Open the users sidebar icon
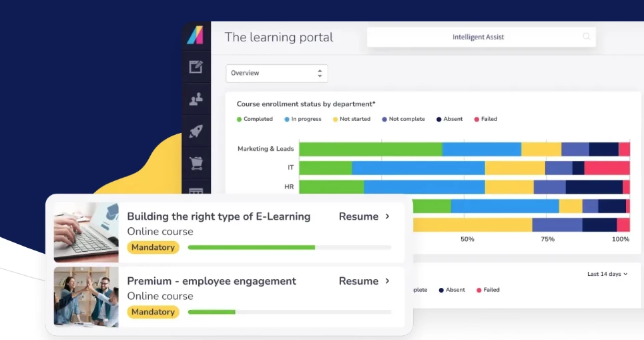This screenshot has width=644, height=340. 196,99
